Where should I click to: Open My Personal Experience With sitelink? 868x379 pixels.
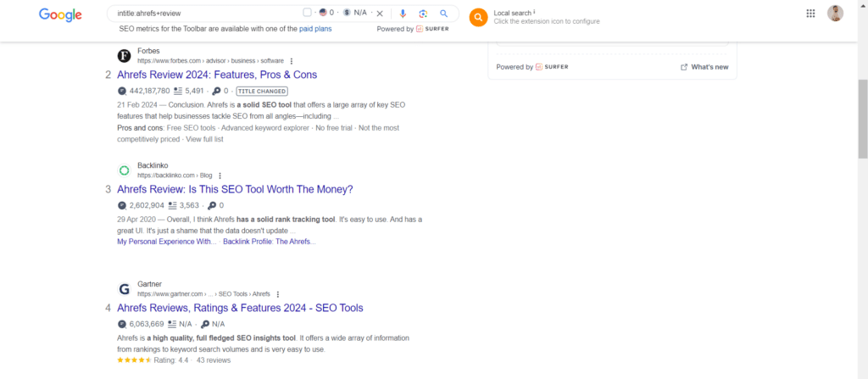pyautogui.click(x=167, y=242)
